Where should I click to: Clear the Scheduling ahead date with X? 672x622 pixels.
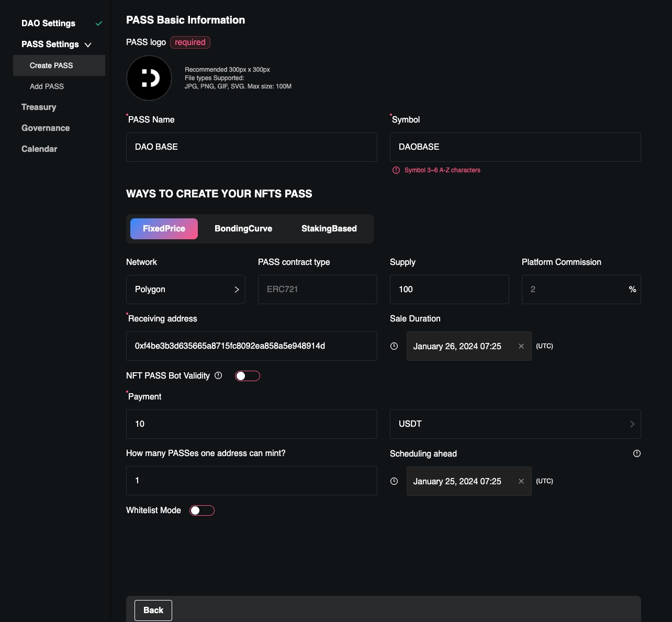(x=521, y=481)
